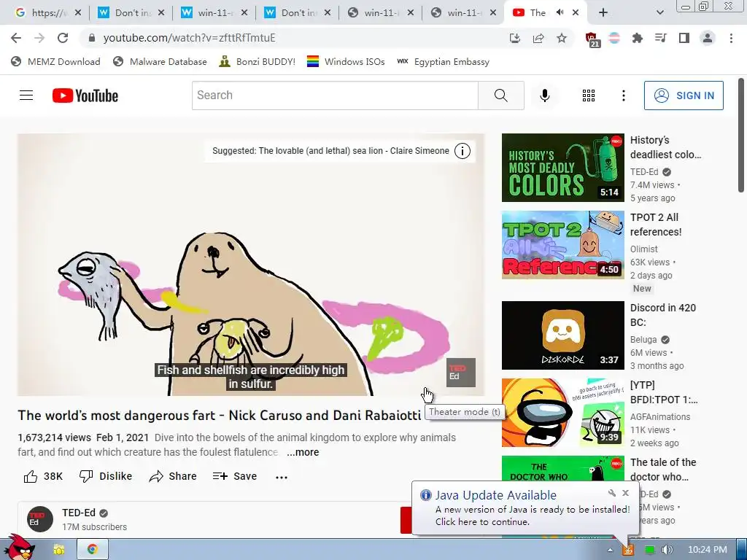Image resolution: width=747 pixels, height=560 pixels.
Task: Click SIGN IN button
Action: pyautogui.click(x=684, y=96)
